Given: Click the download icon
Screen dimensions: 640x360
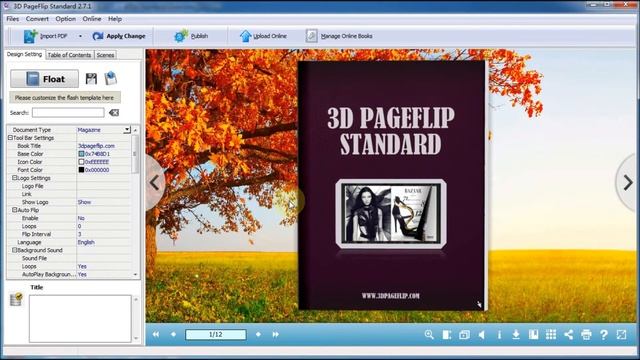Looking at the screenshot, I should (x=516, y=335).
